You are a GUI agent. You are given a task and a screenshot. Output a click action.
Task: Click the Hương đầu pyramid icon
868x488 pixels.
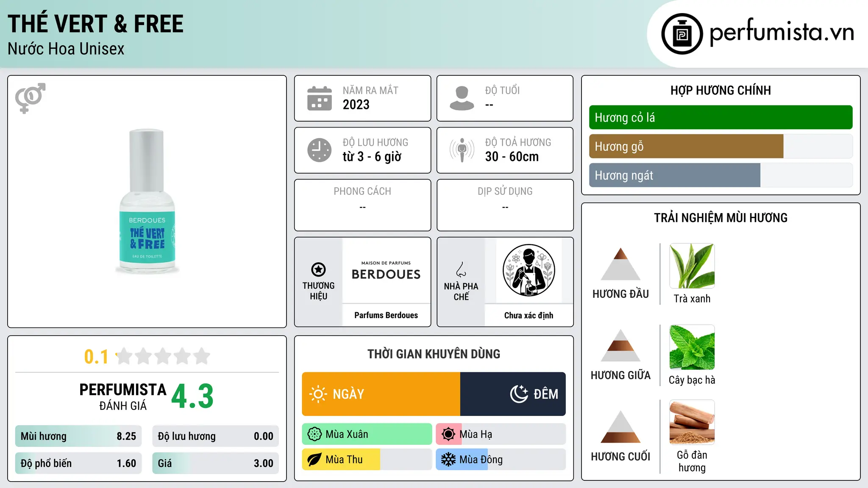[620, 263]
